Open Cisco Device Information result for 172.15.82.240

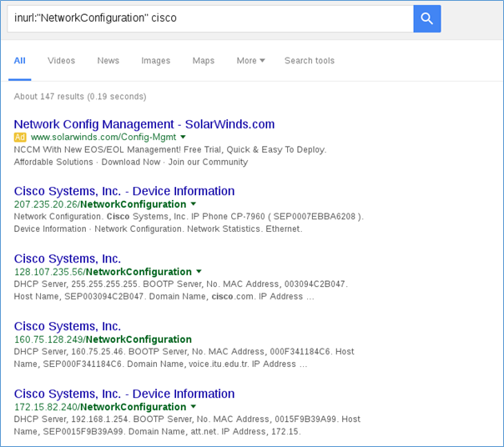pyautogui.click(x=124, y=394)
